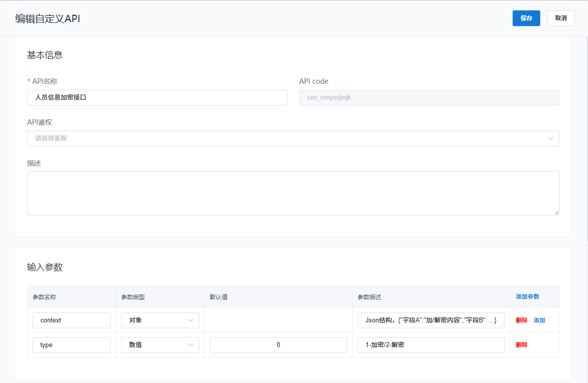588x383 pixels.
Task: Click the 取消 button
Action: pos(560,18)
